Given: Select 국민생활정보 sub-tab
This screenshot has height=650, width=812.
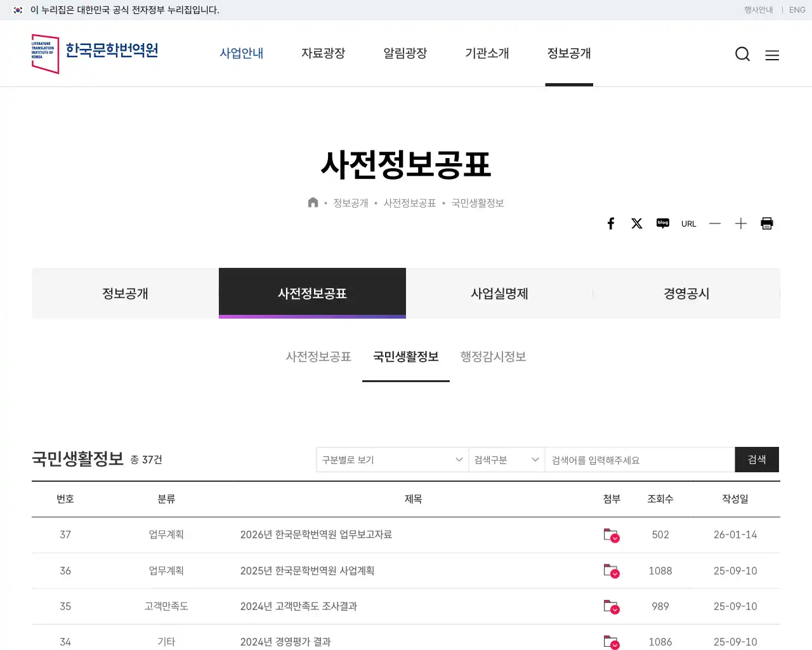Looking at the screenshot, I should (406, 357).
